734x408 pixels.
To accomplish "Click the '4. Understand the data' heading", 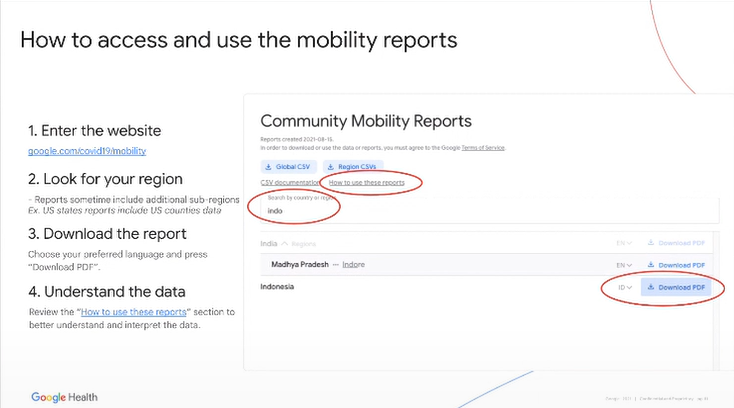I will (107, 292).
